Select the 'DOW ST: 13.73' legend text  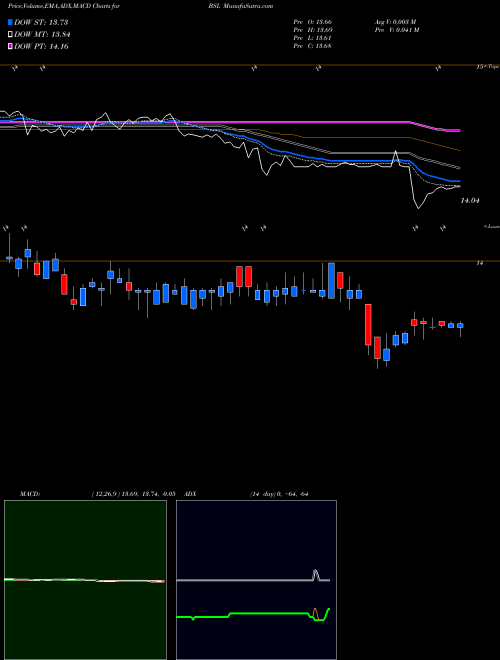(41, 22)
